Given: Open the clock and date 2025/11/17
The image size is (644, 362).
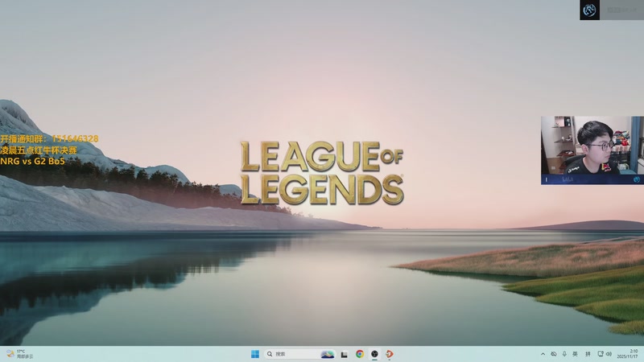Looking at the screenshot, I should 627,354.
